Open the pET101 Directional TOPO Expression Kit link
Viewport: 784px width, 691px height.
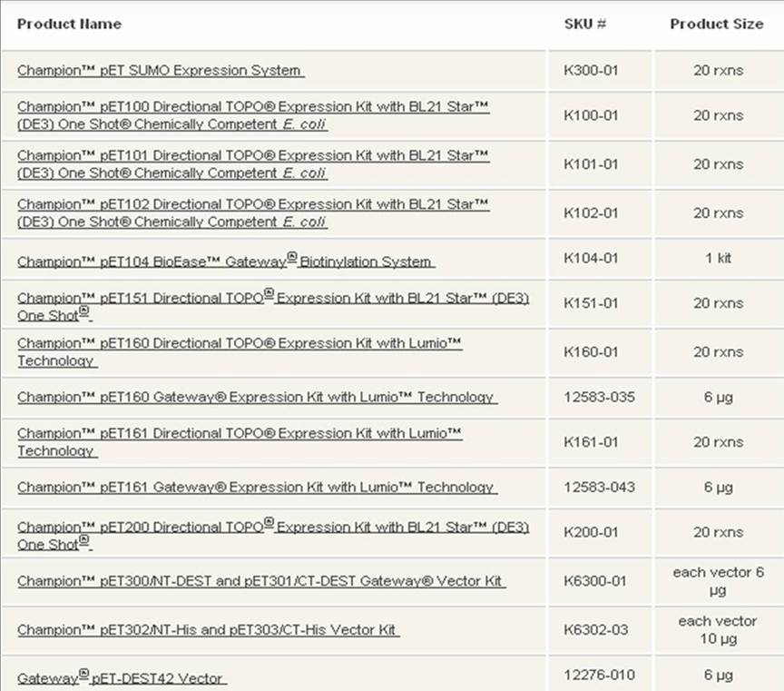[x=253, y=156]
